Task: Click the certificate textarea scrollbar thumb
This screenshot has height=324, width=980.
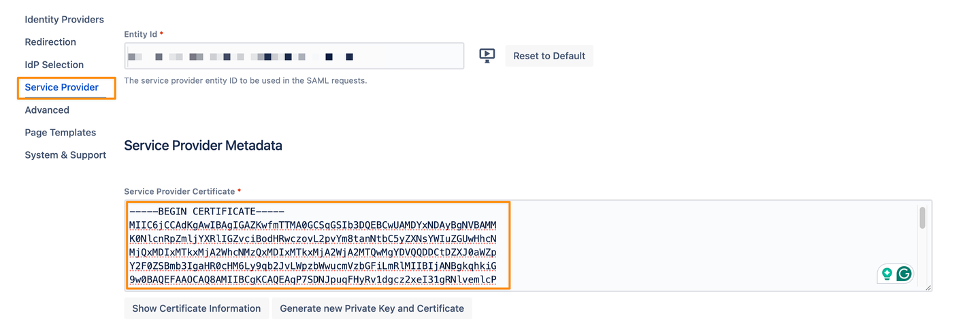Action: pyautogui.click(x=922, y=218)
